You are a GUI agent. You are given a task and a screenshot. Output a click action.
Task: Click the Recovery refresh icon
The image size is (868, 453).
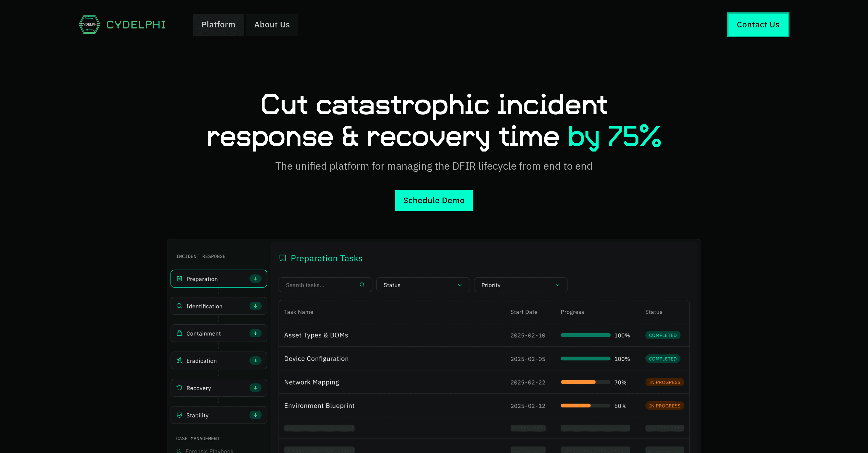pos(179,388)
